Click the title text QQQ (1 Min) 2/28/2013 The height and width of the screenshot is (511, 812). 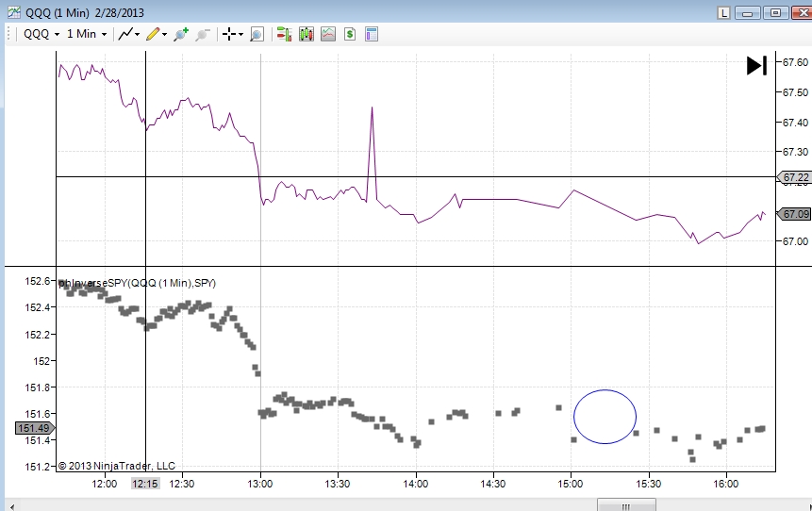coord(85,12)
